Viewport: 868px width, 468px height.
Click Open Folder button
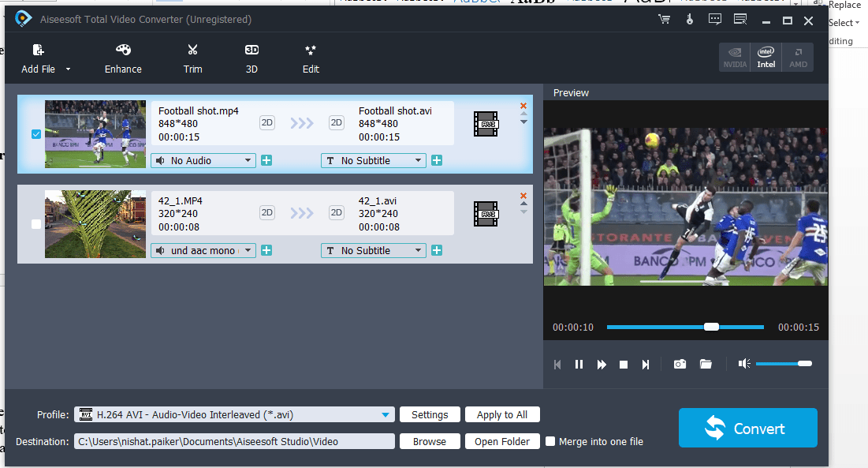[x=502, y=441]
